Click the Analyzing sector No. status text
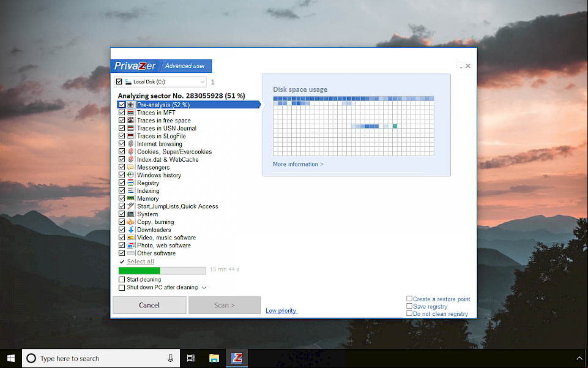Screen dimensions: 588x368 tap(182, 96)
